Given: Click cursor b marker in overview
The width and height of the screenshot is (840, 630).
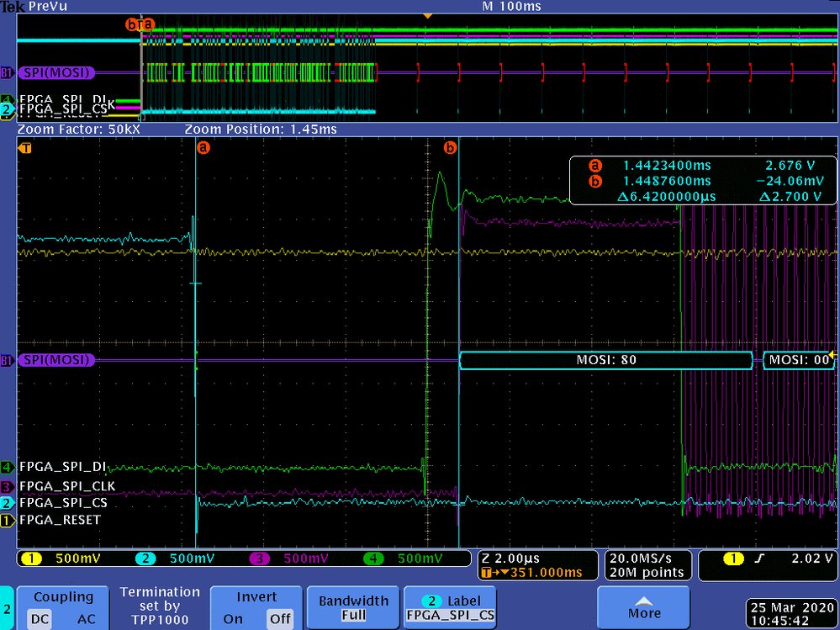Looking at the screenshot, I should (131, 24).
